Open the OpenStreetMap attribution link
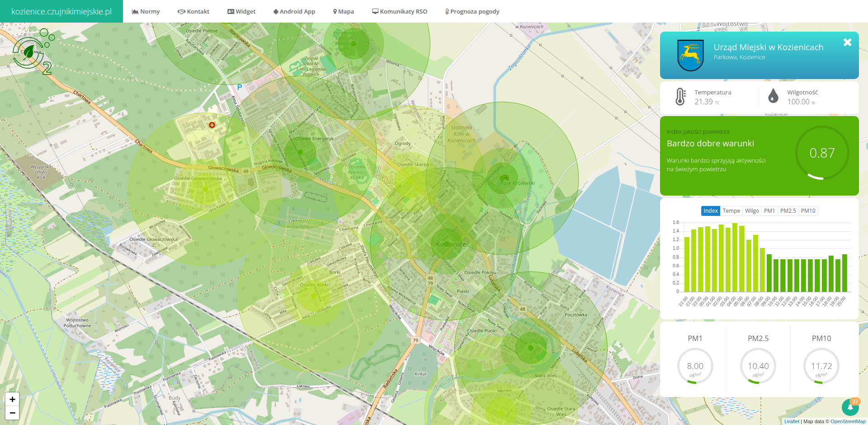This screenshot has height=425, width=868. (848, 421)
